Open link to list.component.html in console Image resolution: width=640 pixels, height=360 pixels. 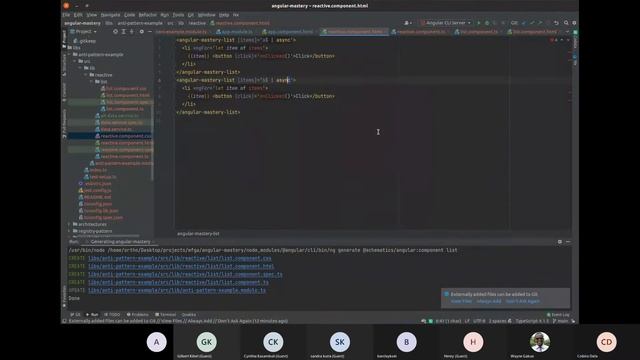(181, 266)
